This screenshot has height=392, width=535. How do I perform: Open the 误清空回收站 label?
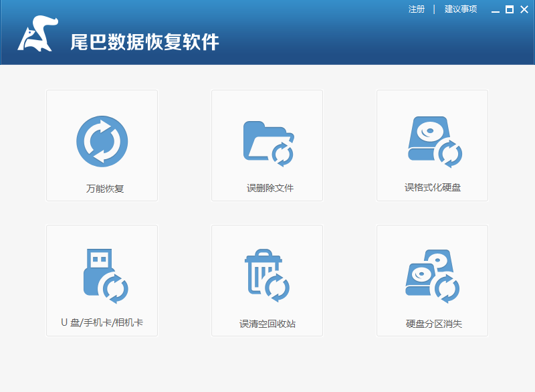point(267,324)
